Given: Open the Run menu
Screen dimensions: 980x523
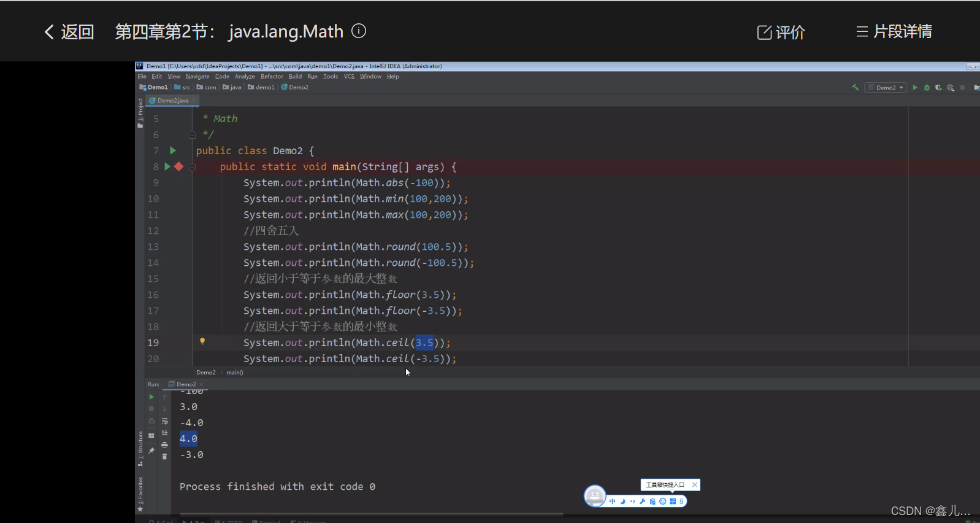Looking at the screenshot, I should coord(312,77).
